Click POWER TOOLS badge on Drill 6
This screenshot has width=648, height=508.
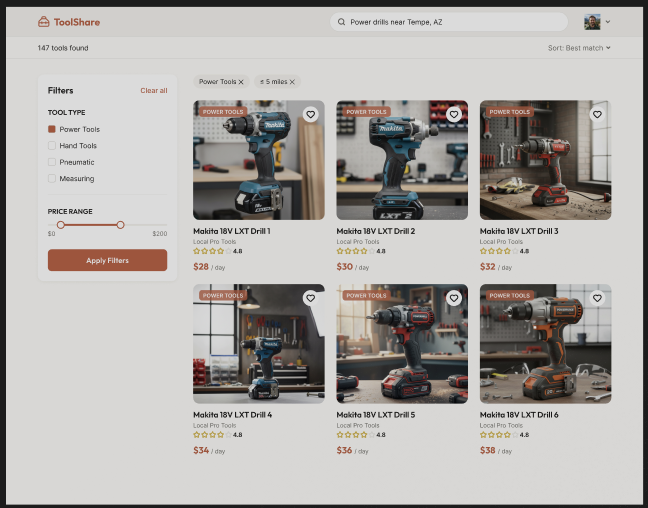pos(510,296)
